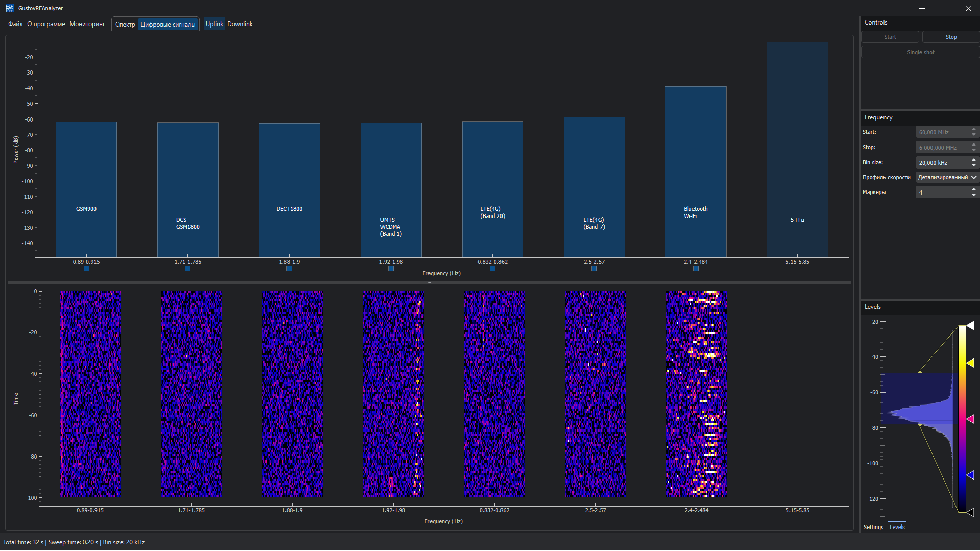Switch to the Downlink tab
980x551 pixels.
tap(240, 24)
